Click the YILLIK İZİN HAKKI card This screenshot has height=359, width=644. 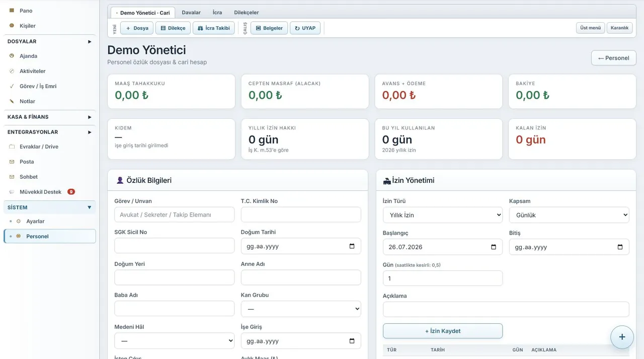pyautogui.click(x=305, y=139)
